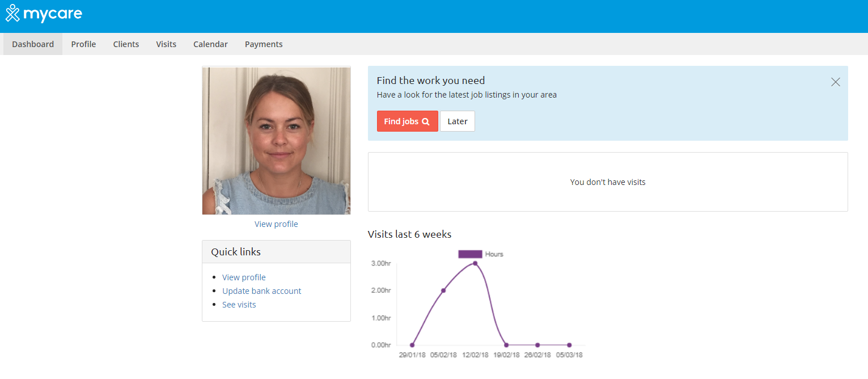Viewport: 868px width, 379px height.
Task: Follow the See visits quick link
Action: pyautogui.click(x=239, y=305)
